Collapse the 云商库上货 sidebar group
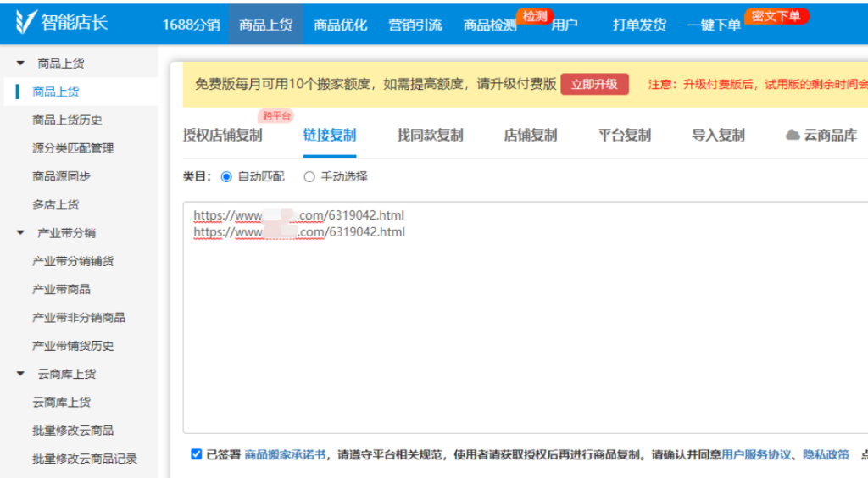 point(21,374)
